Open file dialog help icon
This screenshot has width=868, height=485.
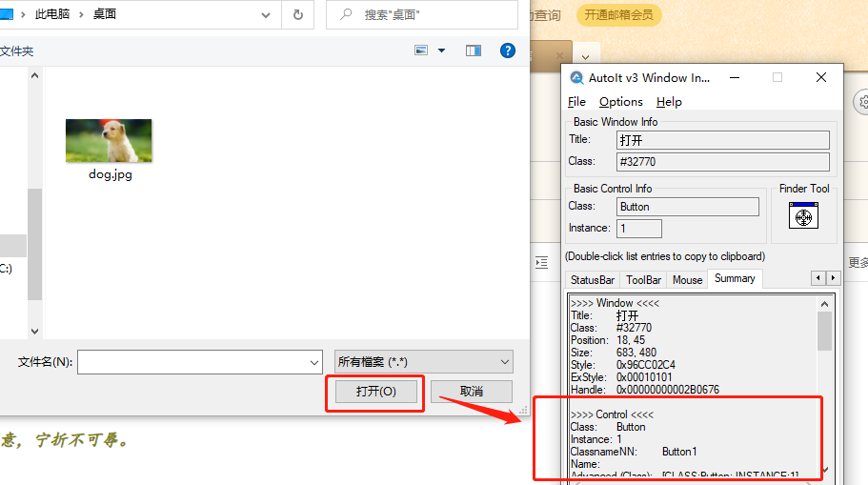point(508,51)
